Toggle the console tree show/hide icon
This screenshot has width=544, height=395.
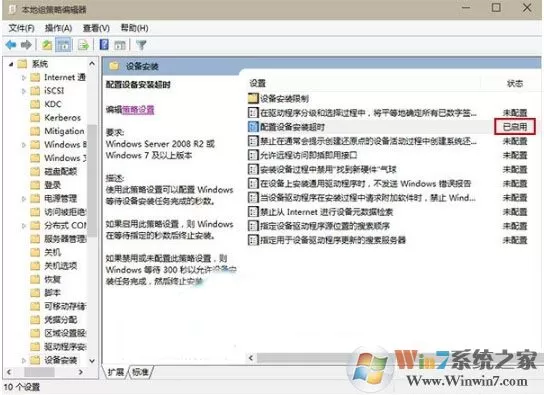[x=64, y=45]
